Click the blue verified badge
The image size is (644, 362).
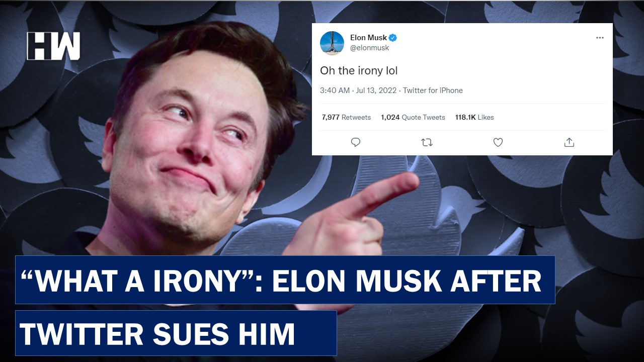click(x=393, y=38)
